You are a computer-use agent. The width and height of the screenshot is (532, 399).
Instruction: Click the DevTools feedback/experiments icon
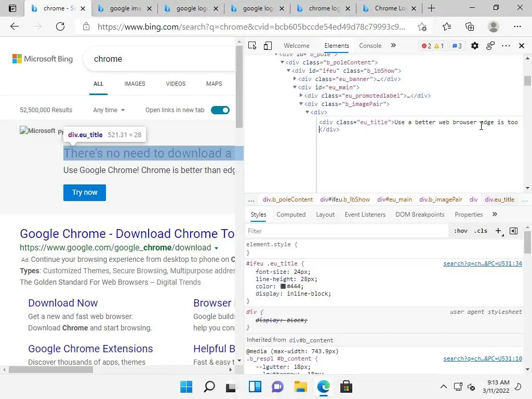click(490, 46)
